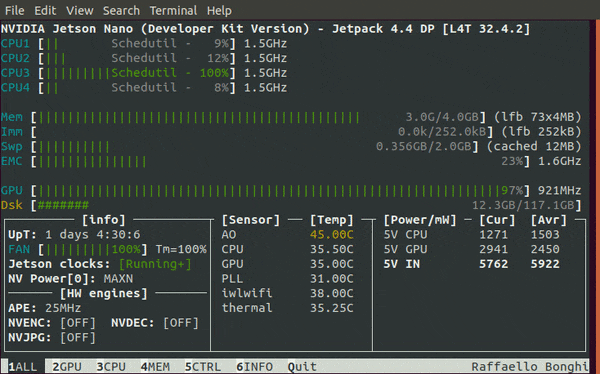Open the Help menu
Image resolution: width=600 pixels, height=374 pixels.
pos(219,11)
